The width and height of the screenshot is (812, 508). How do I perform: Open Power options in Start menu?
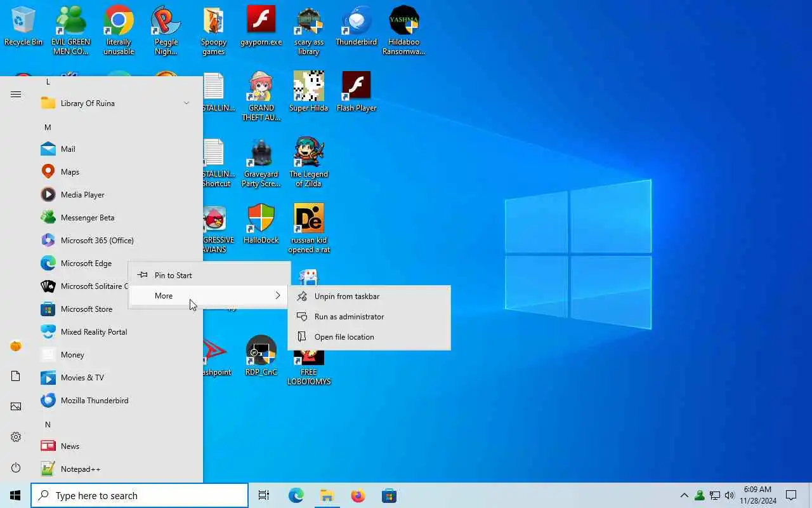(16, 467)
